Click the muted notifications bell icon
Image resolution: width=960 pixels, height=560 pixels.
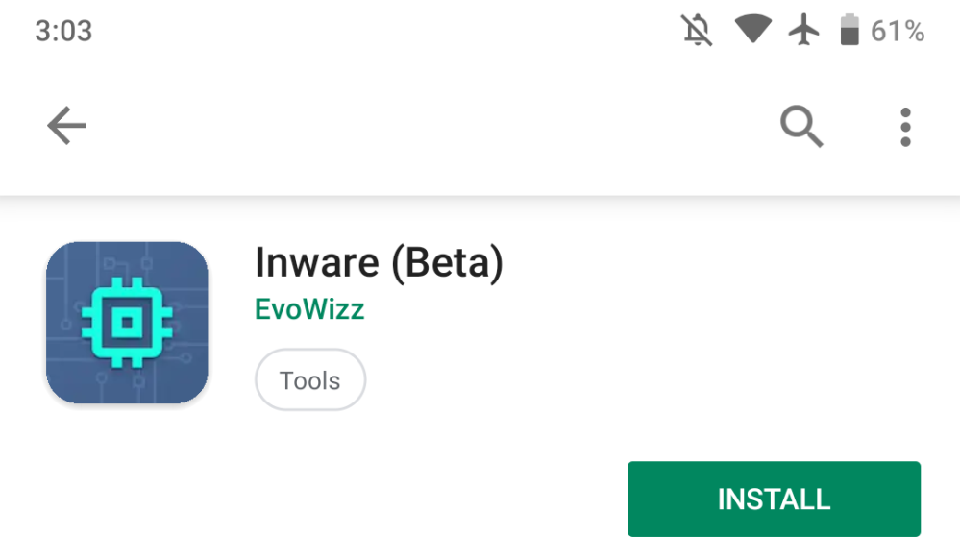[x=696, y=30]
